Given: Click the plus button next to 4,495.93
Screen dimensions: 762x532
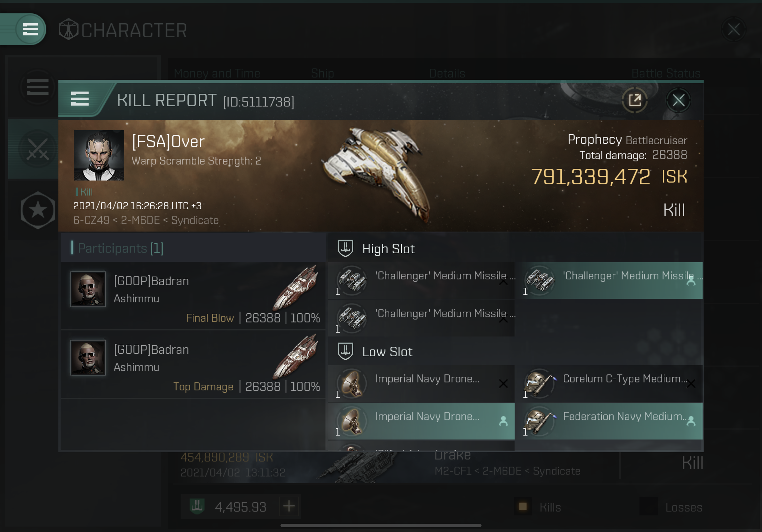Looking at the screenshot, I should pos(289,506).
